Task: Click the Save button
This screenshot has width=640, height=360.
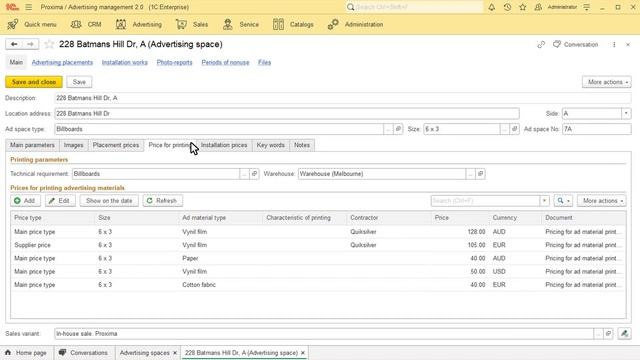Action: [x=79, y=82]
